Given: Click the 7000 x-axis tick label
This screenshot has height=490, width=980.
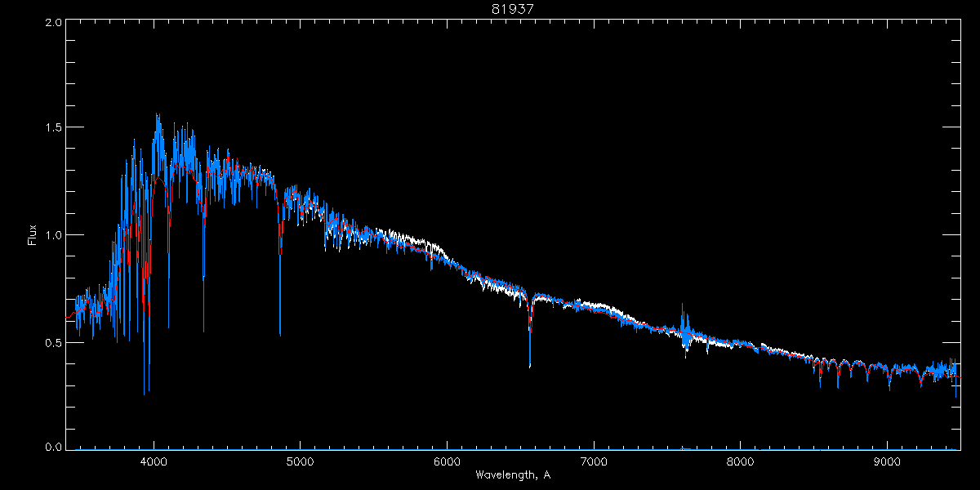Looking at the screenshot, I should [594, 460].
